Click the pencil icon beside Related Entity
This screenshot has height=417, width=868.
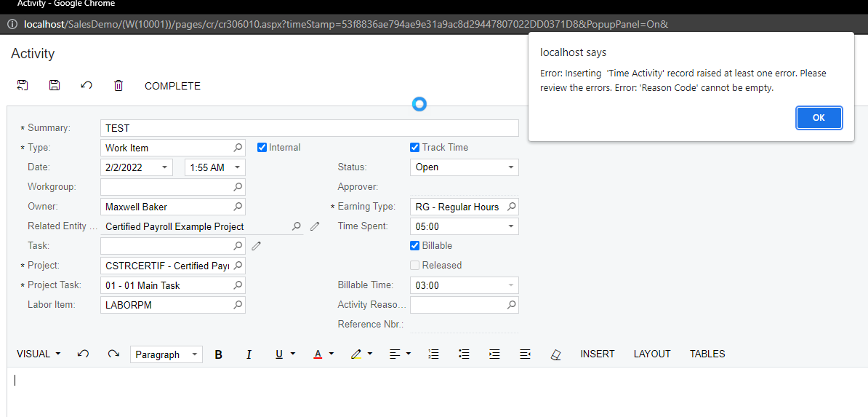[315, 226]
